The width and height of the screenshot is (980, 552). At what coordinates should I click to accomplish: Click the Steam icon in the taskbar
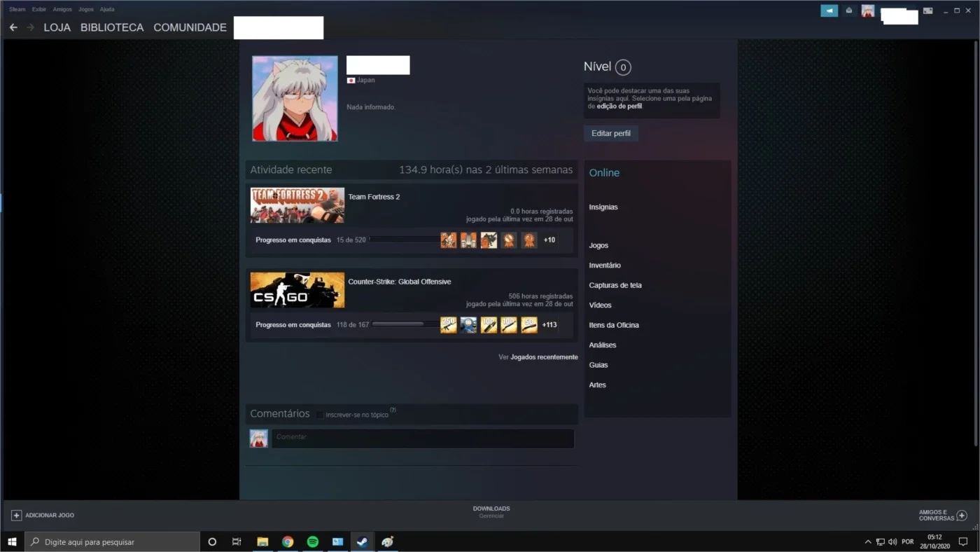tap(362, 541)
